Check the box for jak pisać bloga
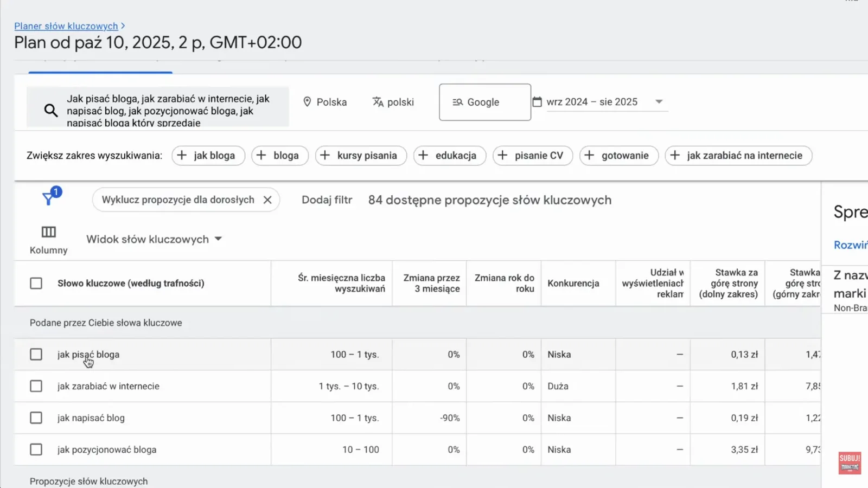This screenshot has width=868, height=488. tap(36, 355)
